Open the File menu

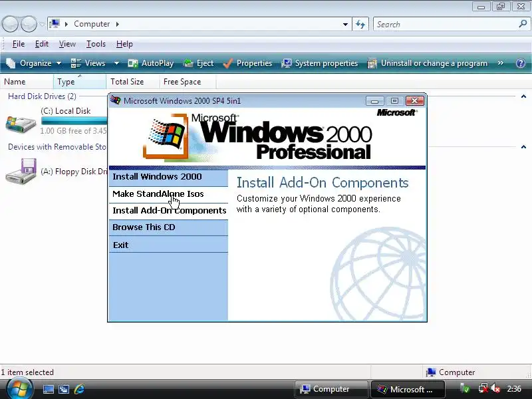(x=19, y=44)
